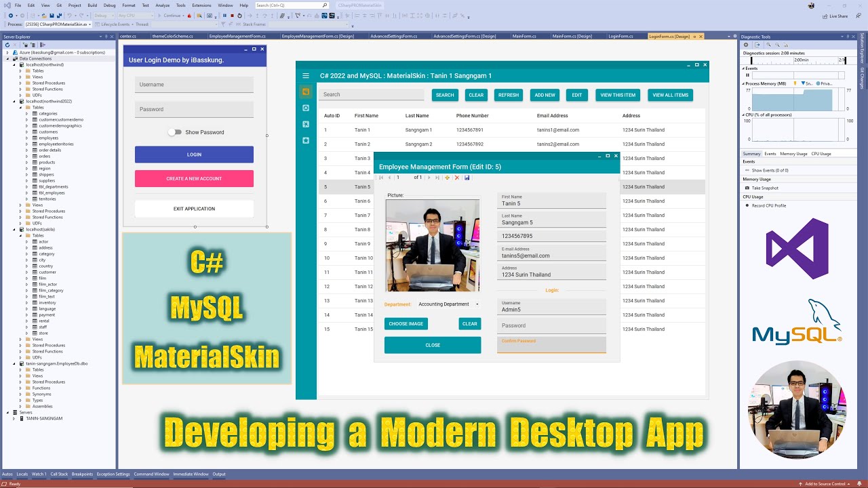Click the hamburger menu in main form
This screenshot has width=868, height=488.
(306, 76)
